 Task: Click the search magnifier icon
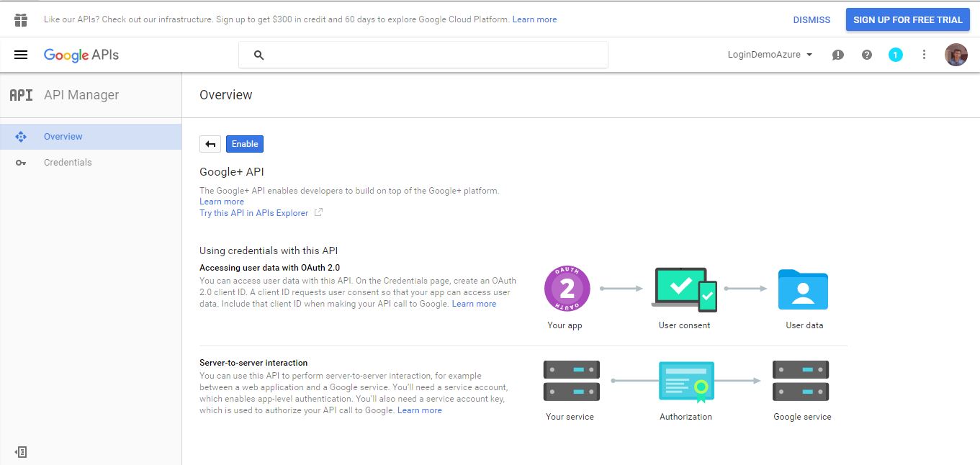259,55
